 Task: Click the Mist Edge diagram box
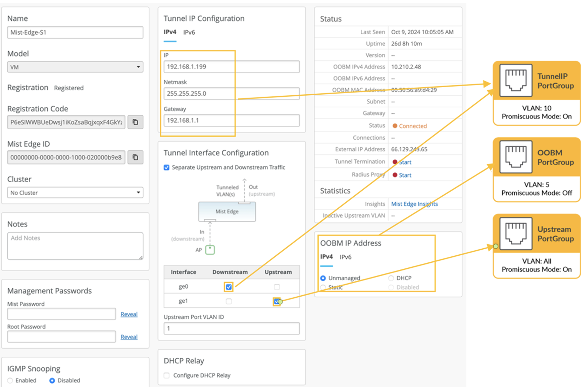pos(227,212)
